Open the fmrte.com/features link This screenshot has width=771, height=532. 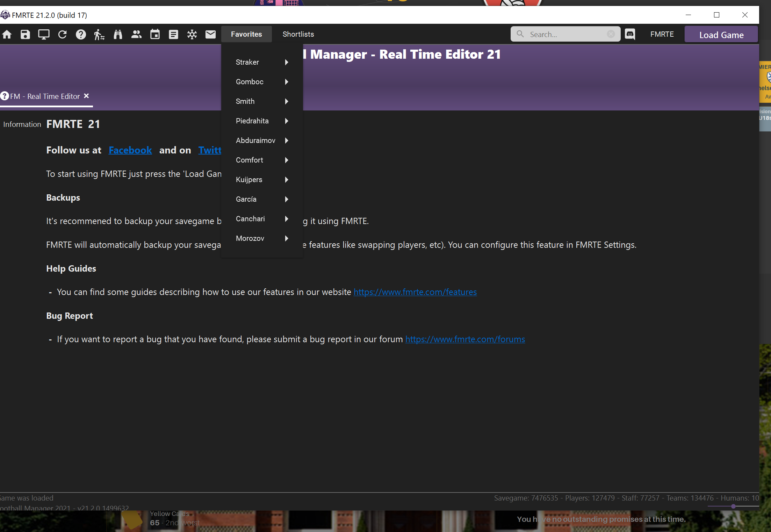(415, 292)
